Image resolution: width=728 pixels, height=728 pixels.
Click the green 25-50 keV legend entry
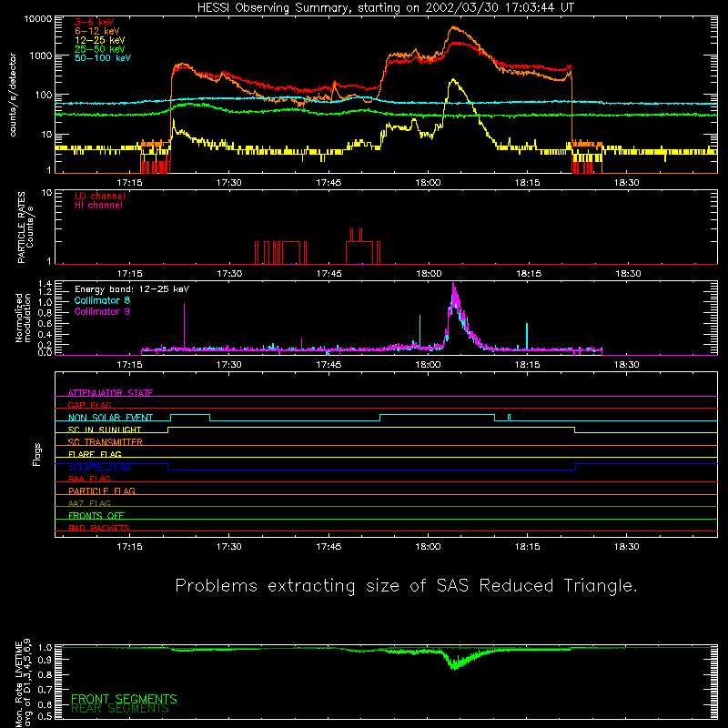(x=100, y=49)
